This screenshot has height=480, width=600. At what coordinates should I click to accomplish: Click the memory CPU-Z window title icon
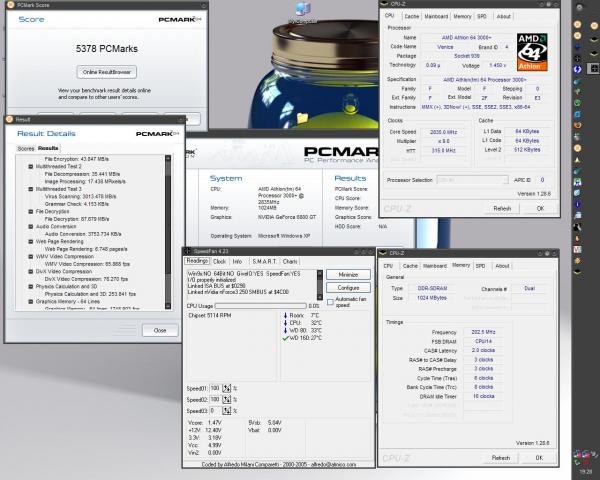(x=383, y=253)
